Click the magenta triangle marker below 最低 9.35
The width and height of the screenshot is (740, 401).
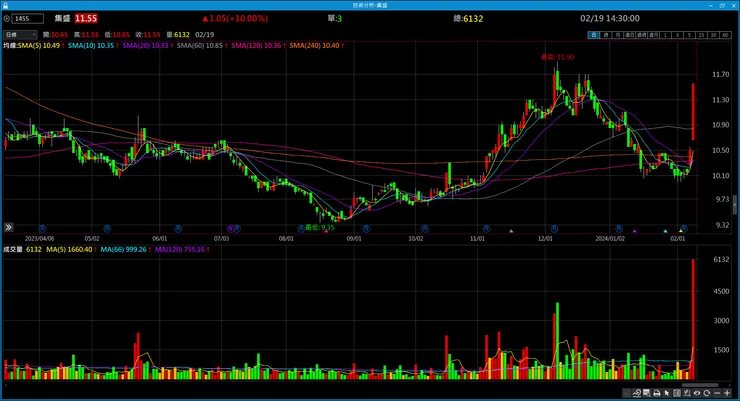click(x=326, y=231)
